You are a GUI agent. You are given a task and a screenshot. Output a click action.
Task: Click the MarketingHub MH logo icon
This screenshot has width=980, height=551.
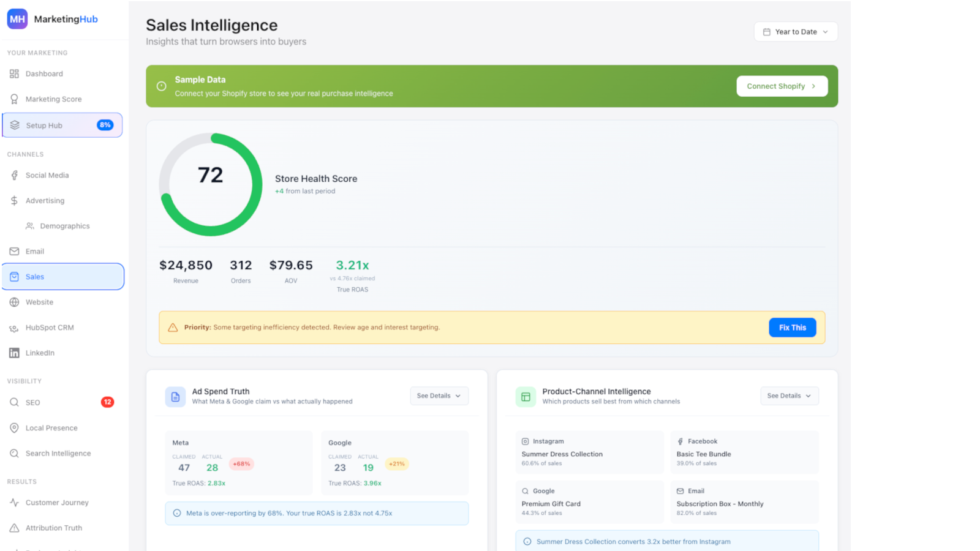coord(17,19)
